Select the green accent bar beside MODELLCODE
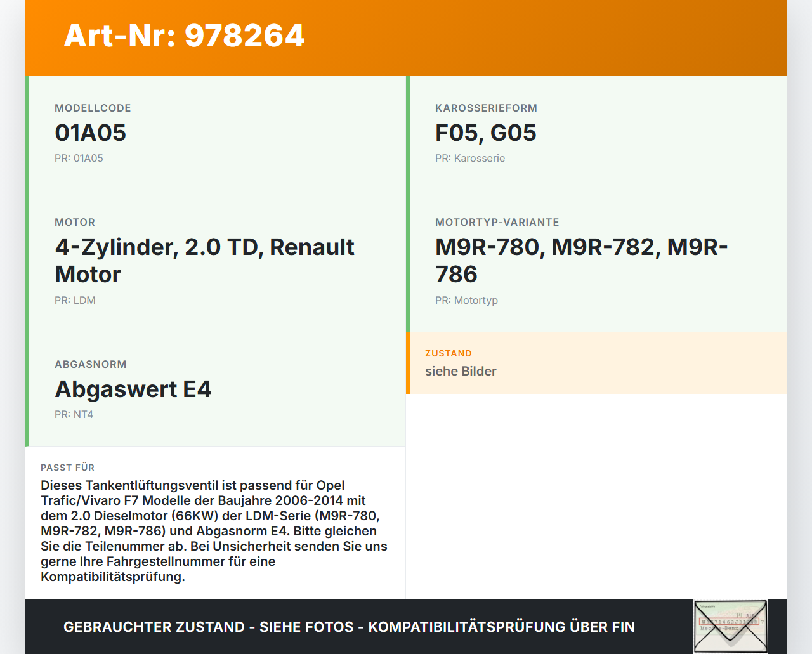 [26, 133]
